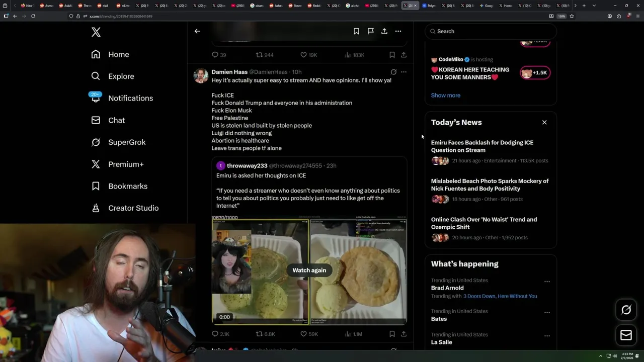Open Bates trending topic
This screenshot has width=644, height=362.
coord(439,319)
